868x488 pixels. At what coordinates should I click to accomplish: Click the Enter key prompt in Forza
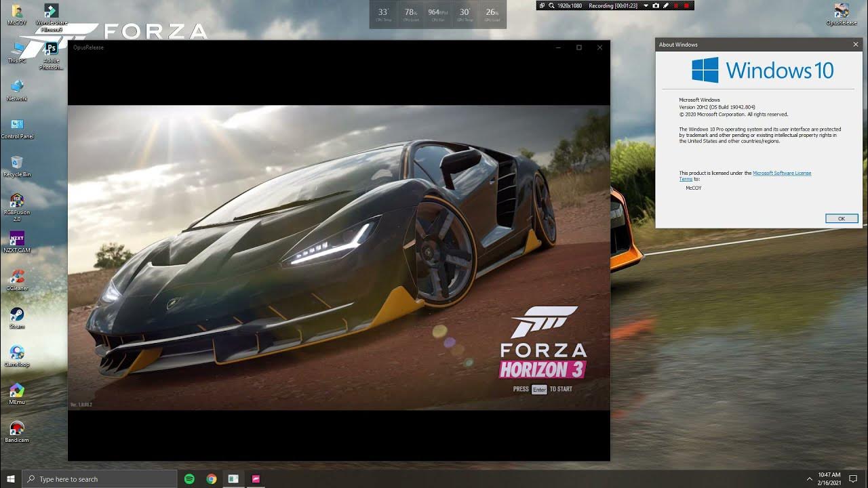coord(539,389)
